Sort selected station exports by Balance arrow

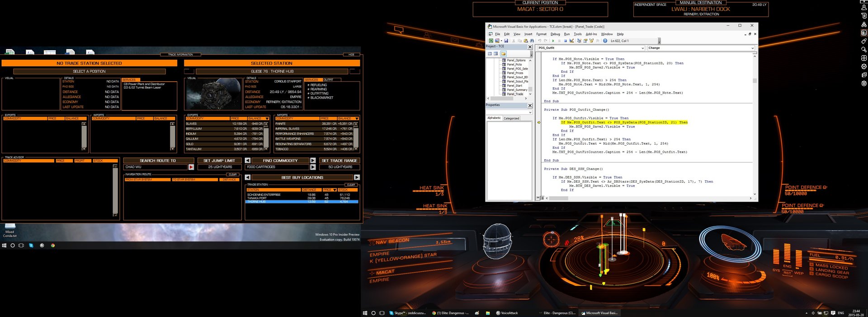pos(267,118)
